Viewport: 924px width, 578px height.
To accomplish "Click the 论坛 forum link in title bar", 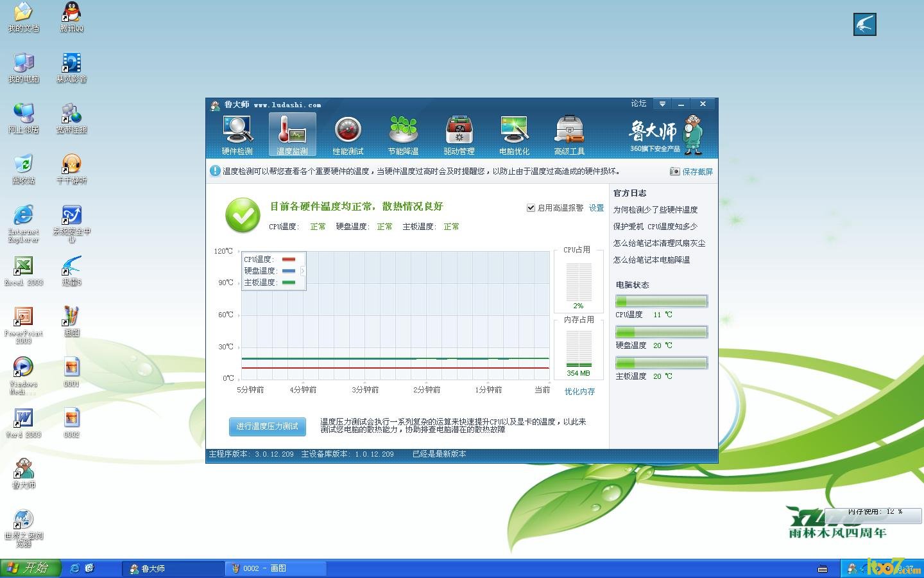I will (638, 103).
